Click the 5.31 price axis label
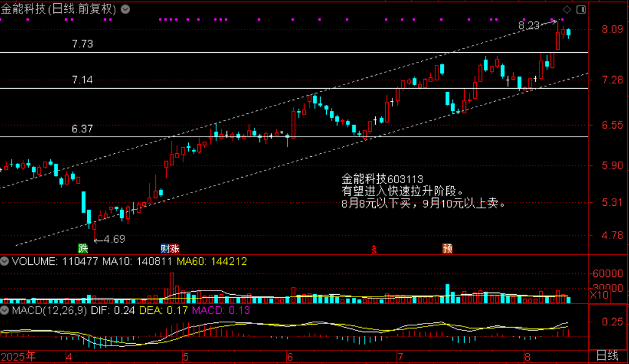This screenshot has height=364, width=629. click(x=612, y=202)
